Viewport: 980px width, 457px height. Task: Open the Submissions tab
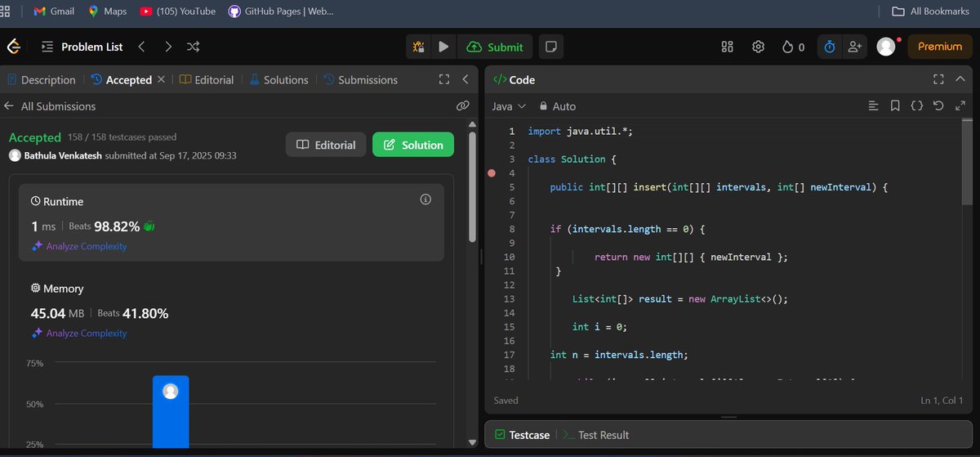(360, 79)
